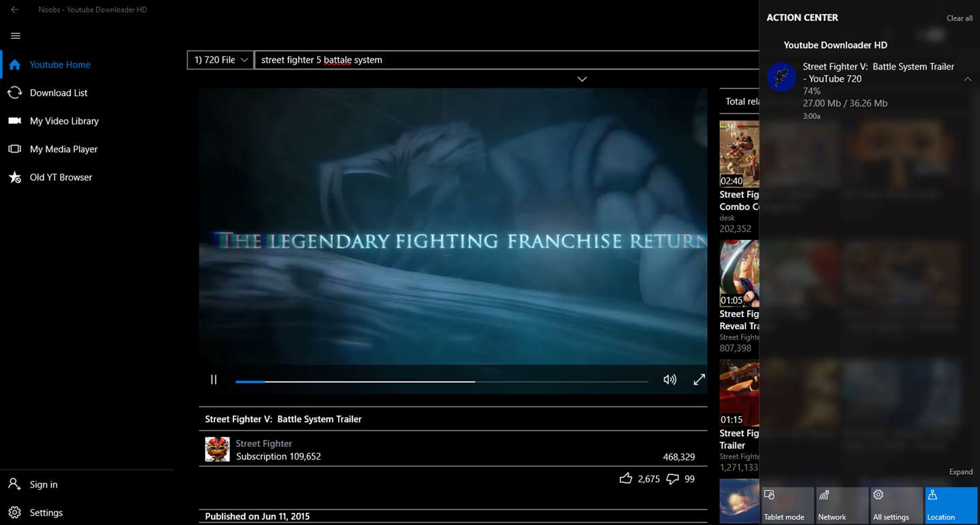Click the Youtube Downloader HD notification header

(x=836, y=45)
